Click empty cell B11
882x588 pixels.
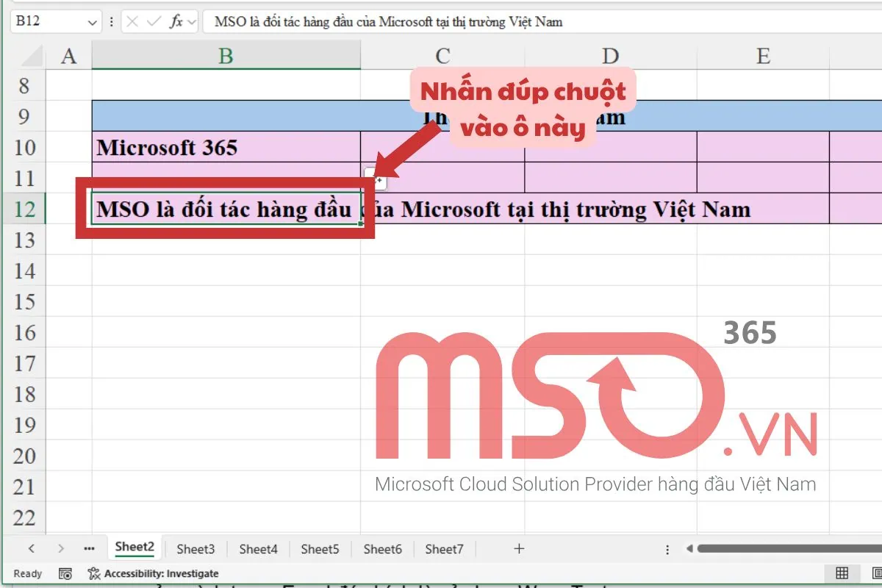click(226, 178)
